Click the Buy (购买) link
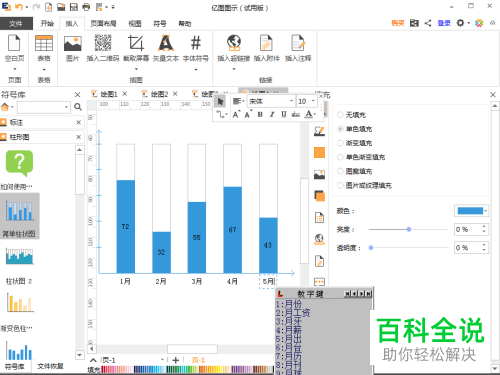 click(397, 23)
